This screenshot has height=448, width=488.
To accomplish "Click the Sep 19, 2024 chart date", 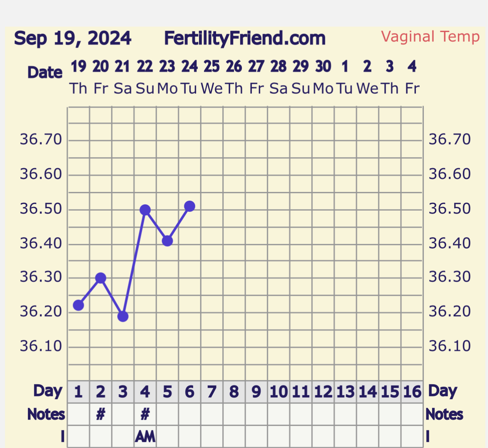I will (x=73, y=38).
